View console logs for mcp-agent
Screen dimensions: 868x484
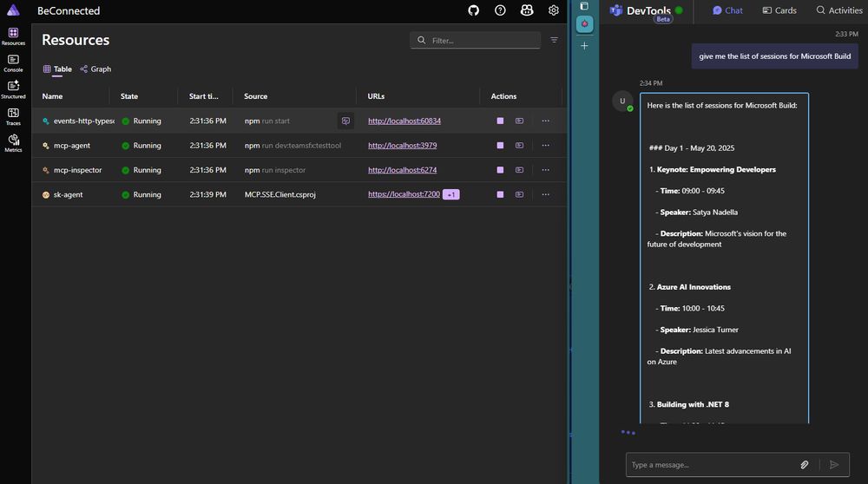[x=519, y=146]
